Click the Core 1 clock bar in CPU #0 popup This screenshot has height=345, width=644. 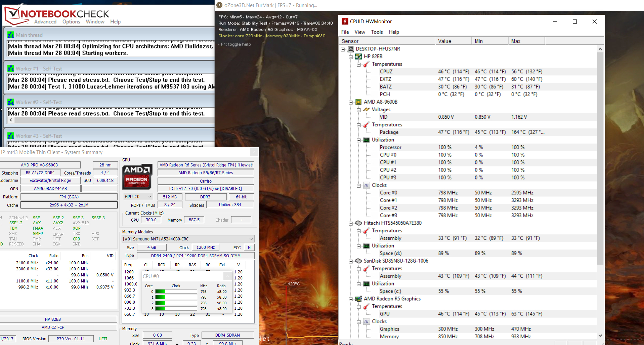pos(176,297)
